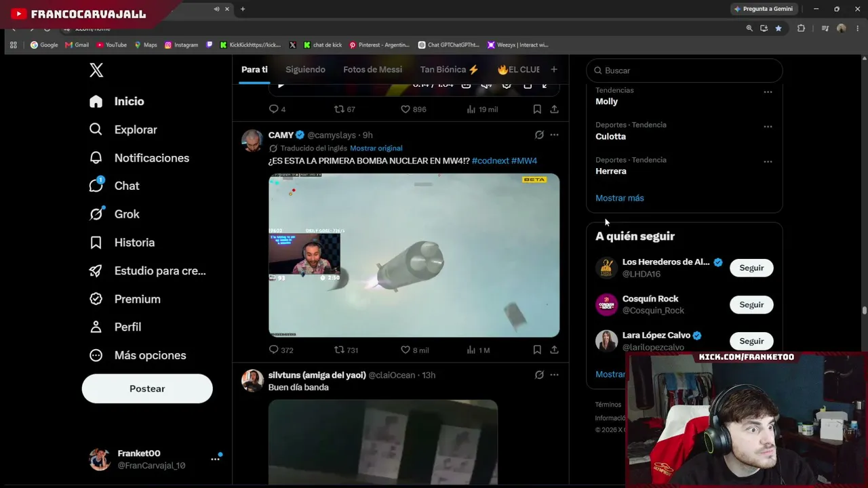
Task: Switch to the Para ti tab
Action: [x=254, y=69]
